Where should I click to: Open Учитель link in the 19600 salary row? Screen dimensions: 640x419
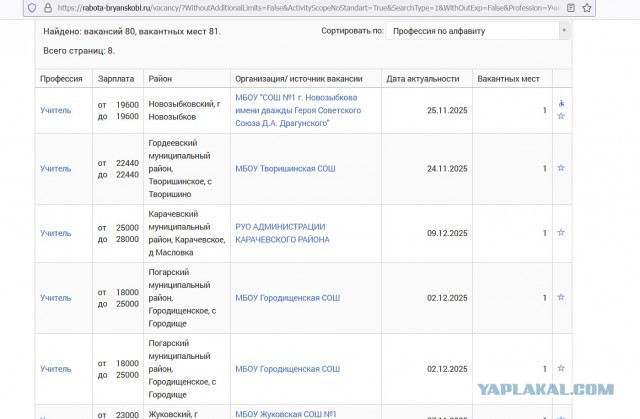[56, 110]
